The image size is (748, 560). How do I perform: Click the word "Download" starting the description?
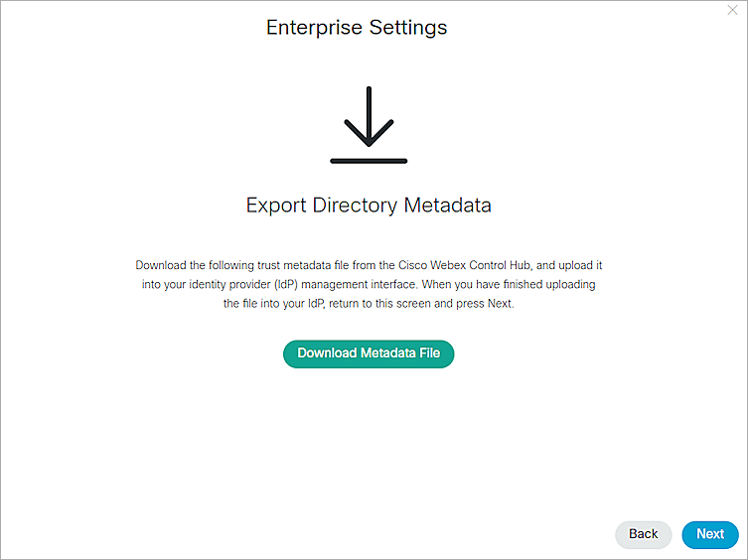click(x=160, y=266)
